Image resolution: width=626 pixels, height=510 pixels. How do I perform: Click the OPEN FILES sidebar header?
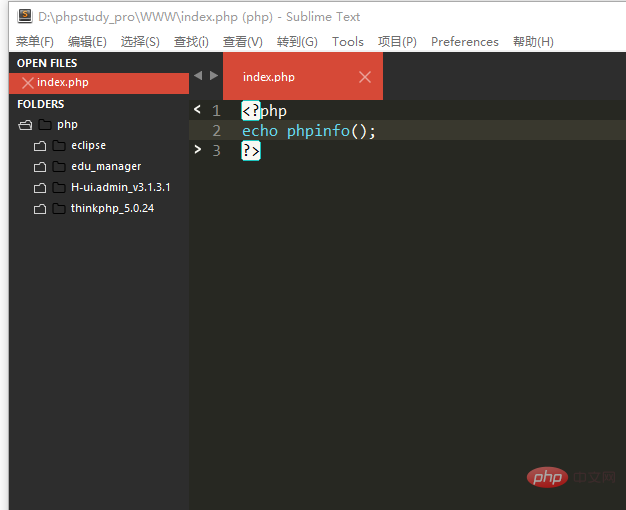pyautogui.click(x=47, y=63)
